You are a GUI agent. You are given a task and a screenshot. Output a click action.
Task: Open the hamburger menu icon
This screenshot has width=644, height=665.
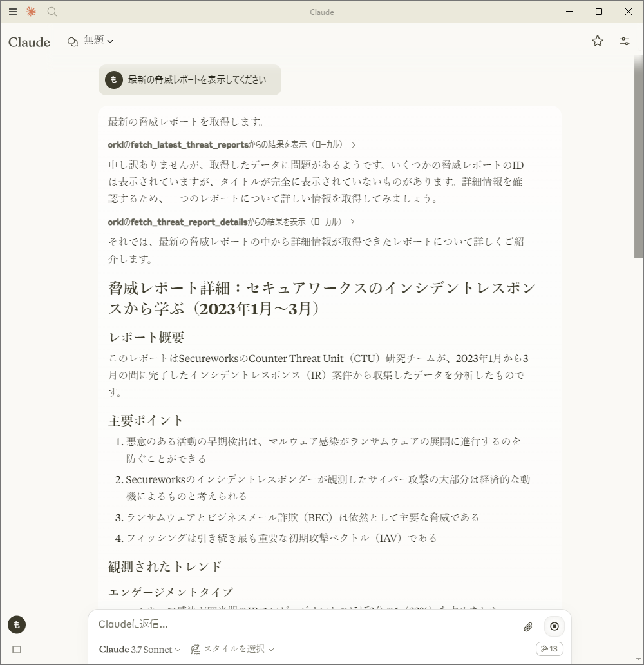tap(13, 12)
